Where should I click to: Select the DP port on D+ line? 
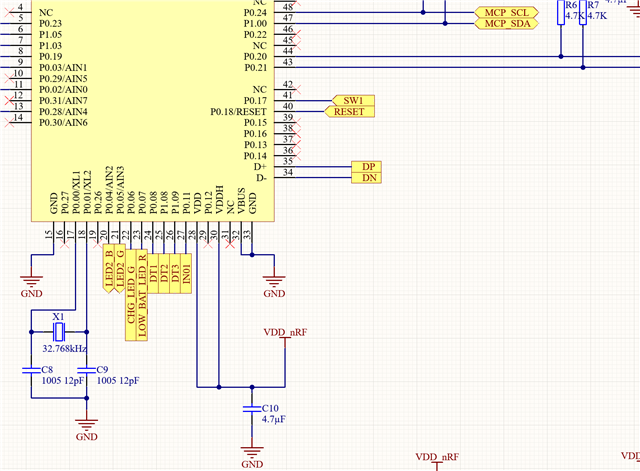pyautogui.click(x=368, y=166)
